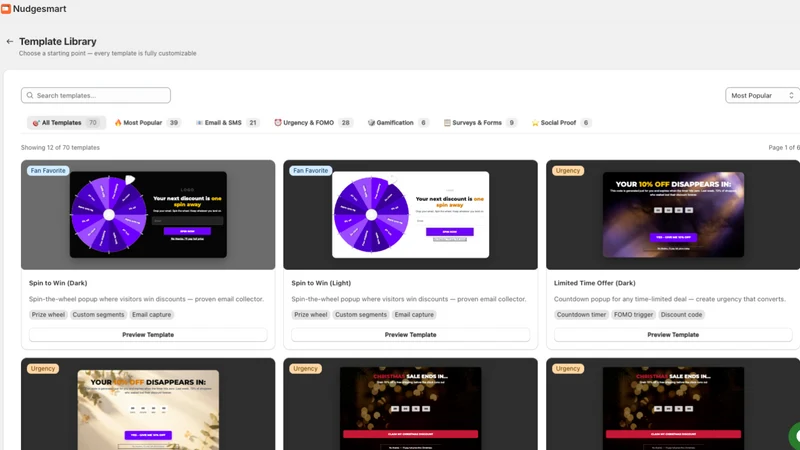Click the envelope icon on Email & SMS tab
This screenshot has width=800, height=450.
pos(199,122)
